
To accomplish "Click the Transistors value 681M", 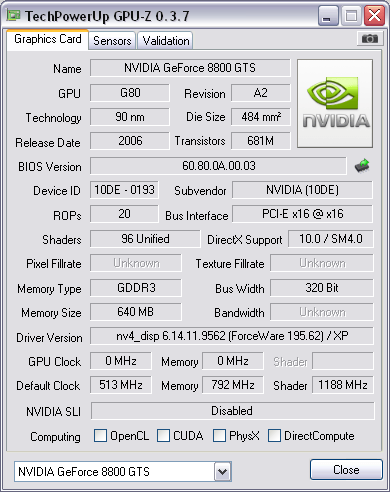I will tap(261, 141).
